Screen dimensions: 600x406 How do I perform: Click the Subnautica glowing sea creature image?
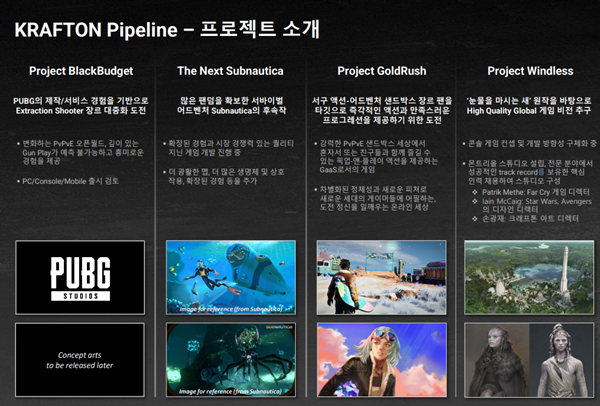pos(226,356)
